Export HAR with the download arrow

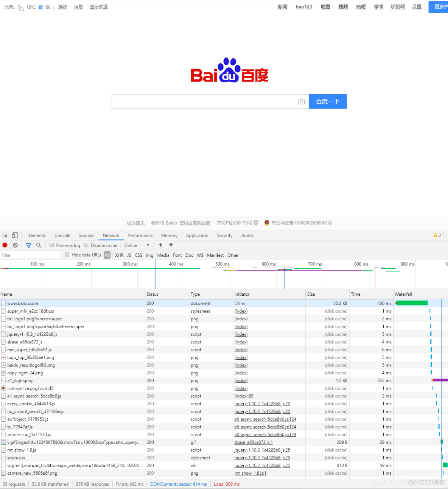coord(171,245)
